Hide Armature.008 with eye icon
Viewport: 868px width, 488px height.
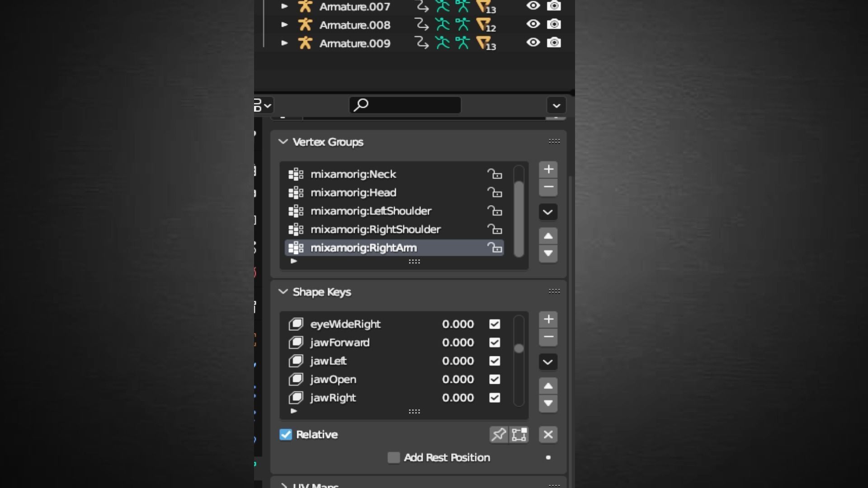pyautogui.click(x=533, y=24)
